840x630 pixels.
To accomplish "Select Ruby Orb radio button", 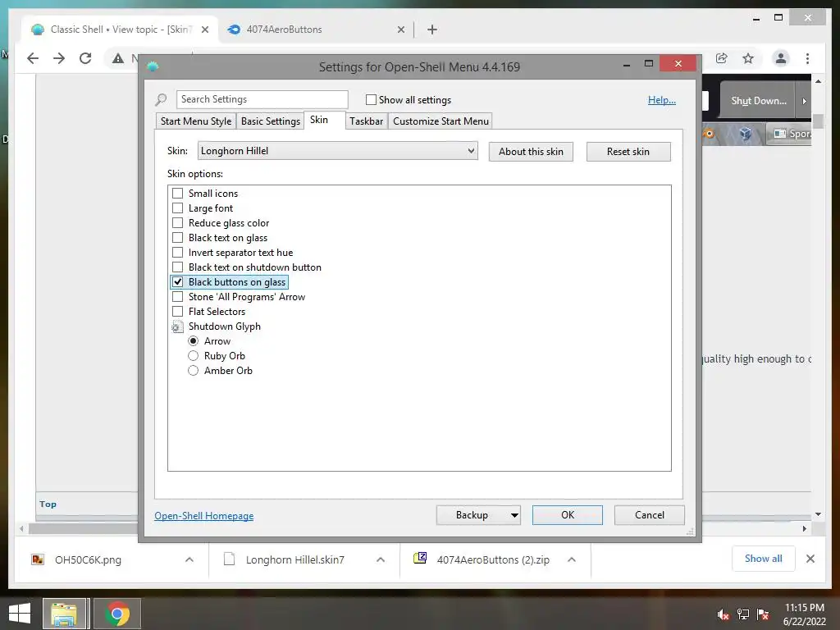I will (x=193, y=356).
